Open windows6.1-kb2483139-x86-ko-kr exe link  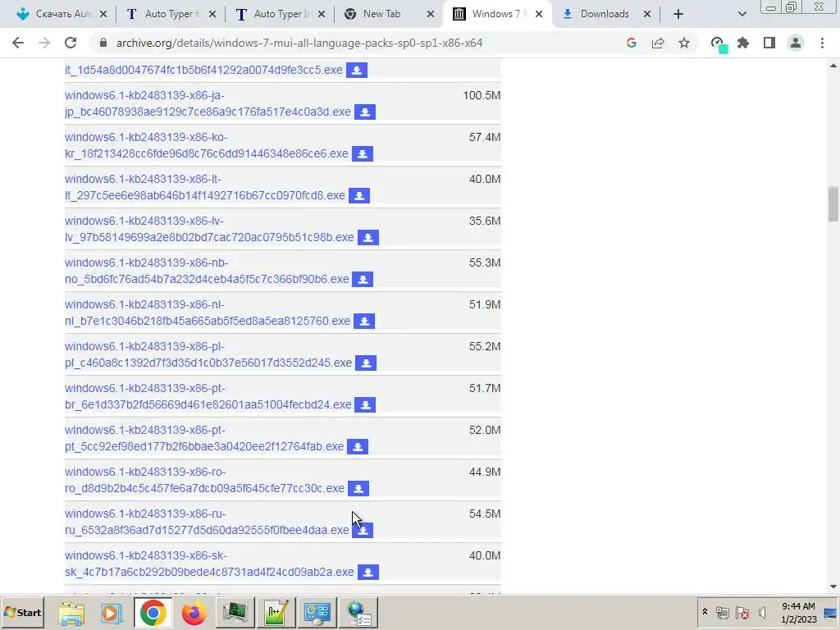click(x=206, y=145)
